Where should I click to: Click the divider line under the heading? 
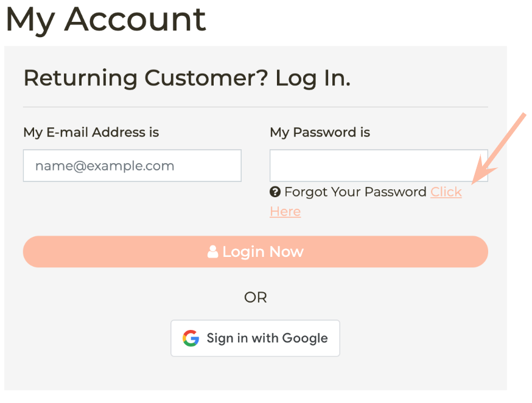click(256, 107)
